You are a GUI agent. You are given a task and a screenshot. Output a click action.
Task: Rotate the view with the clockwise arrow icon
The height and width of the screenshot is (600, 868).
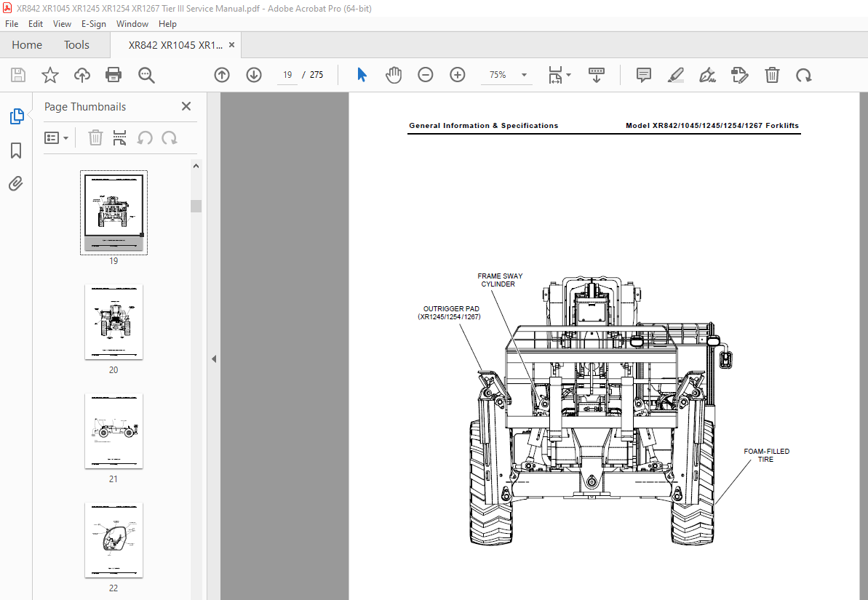[804, 75]
